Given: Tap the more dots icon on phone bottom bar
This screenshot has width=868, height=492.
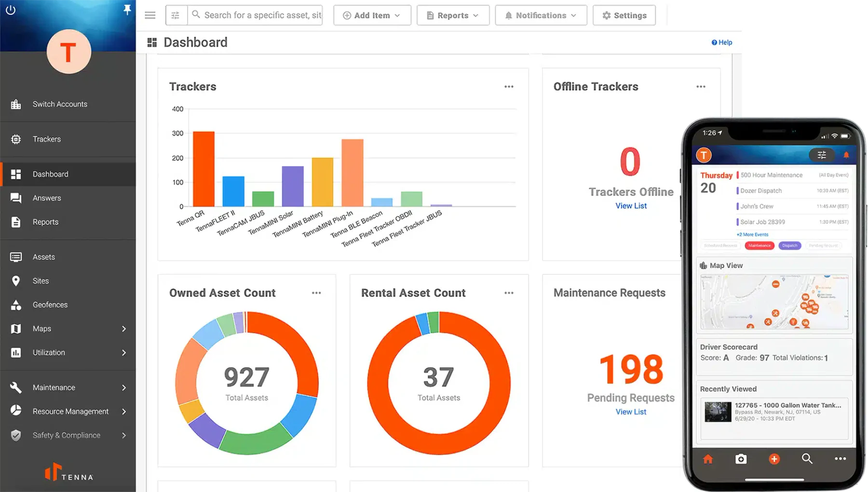Looking at the screenshot, I should pos(840,459).
